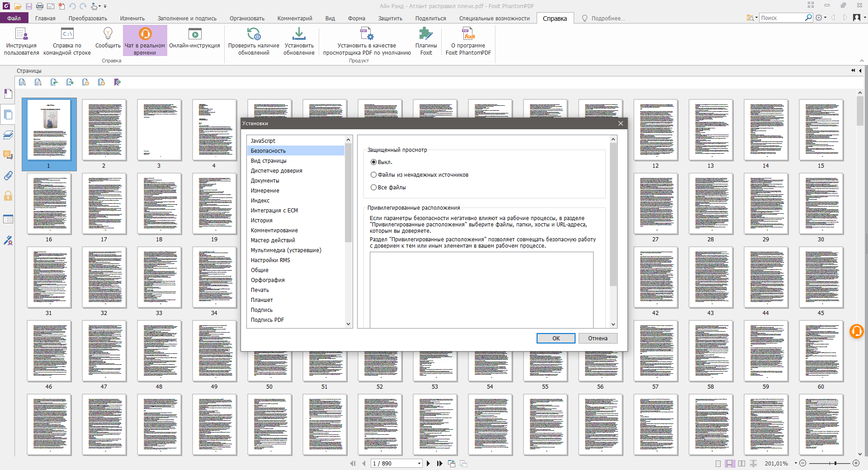Enlarge page thumbnails in Страницы panel
868x470 pixels.
22,82
